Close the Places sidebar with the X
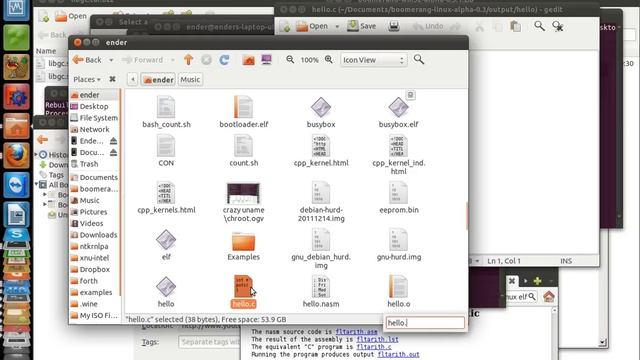The width and height of the screenshot is (640, 360). tap(112, 79)
